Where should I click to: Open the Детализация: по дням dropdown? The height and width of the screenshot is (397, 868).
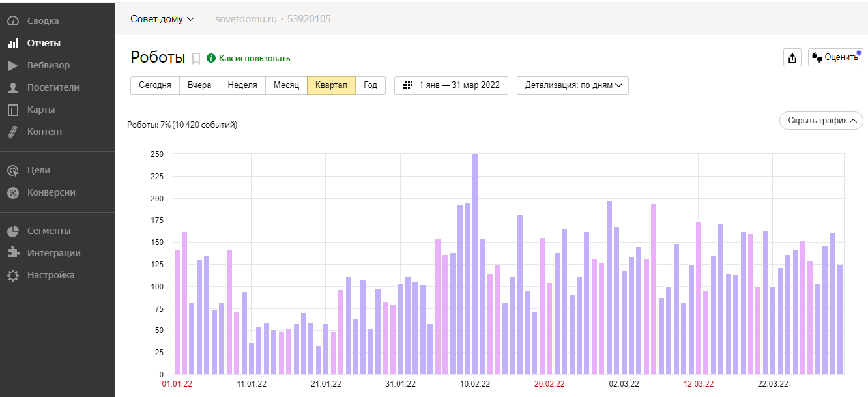pos(572,85)
